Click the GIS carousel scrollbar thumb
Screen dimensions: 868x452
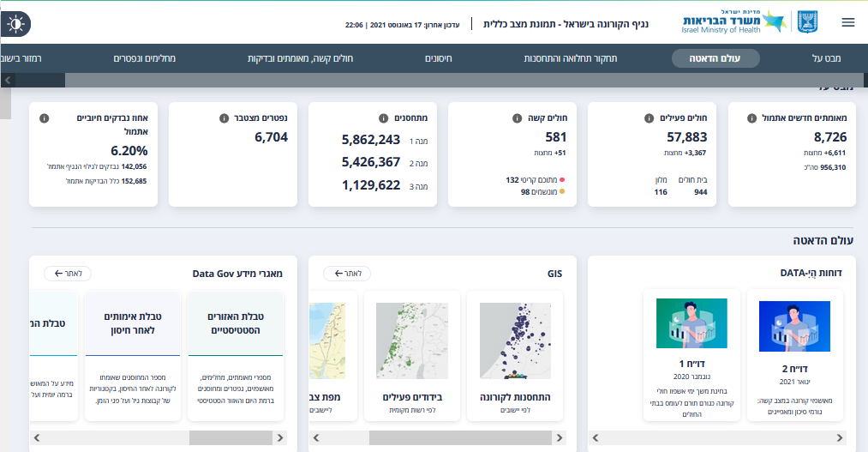[461, 437]
